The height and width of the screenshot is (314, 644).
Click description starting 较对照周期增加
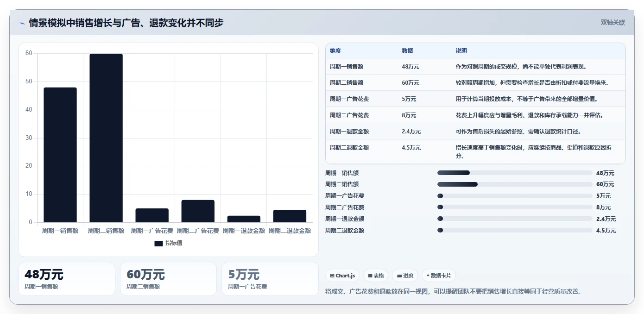point(532,83)
